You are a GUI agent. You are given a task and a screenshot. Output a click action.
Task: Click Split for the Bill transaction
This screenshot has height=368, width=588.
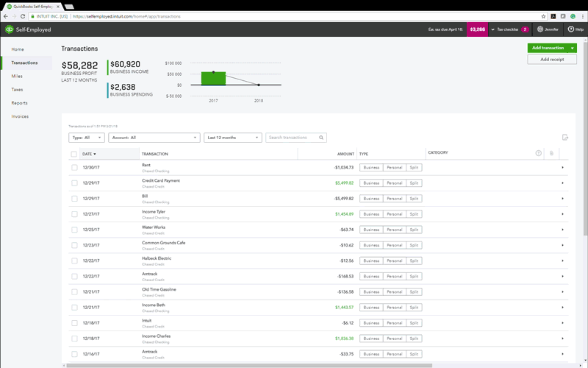coord(414,199)
